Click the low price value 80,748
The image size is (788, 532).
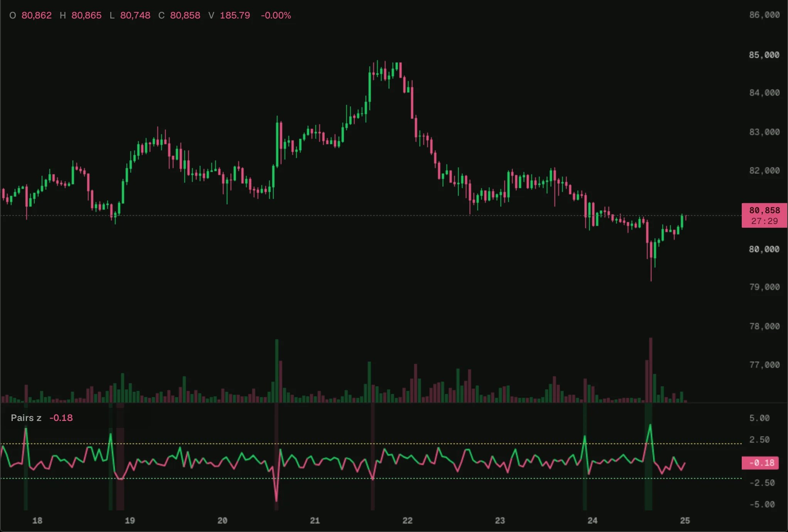click(x=135, y=15)
